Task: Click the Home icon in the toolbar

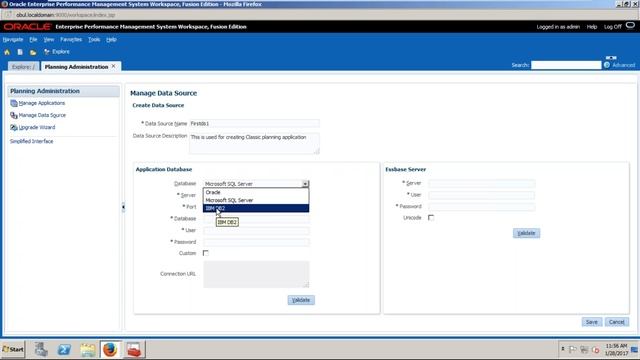Action: click(x=7, y=52)
